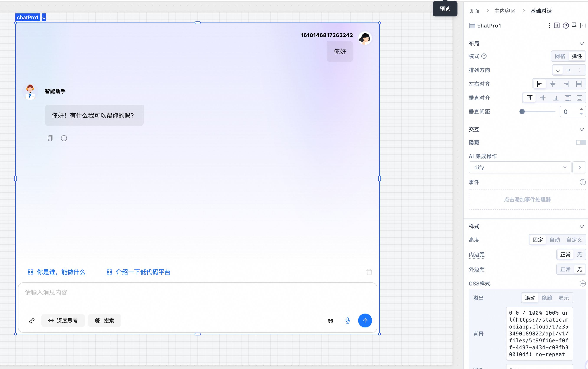Click the send message arrow button
Screen dimensions: 588x369
365,320
